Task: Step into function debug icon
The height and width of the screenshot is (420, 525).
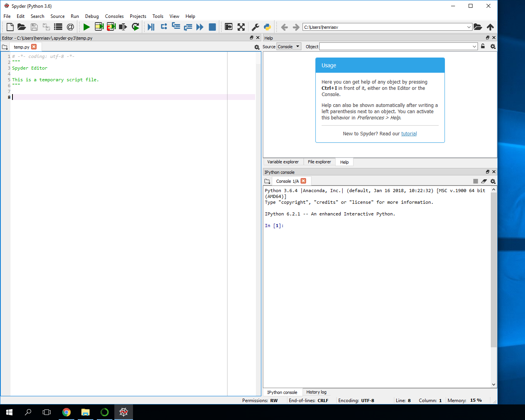Action: pyautogui.click(x=176, y=26)
